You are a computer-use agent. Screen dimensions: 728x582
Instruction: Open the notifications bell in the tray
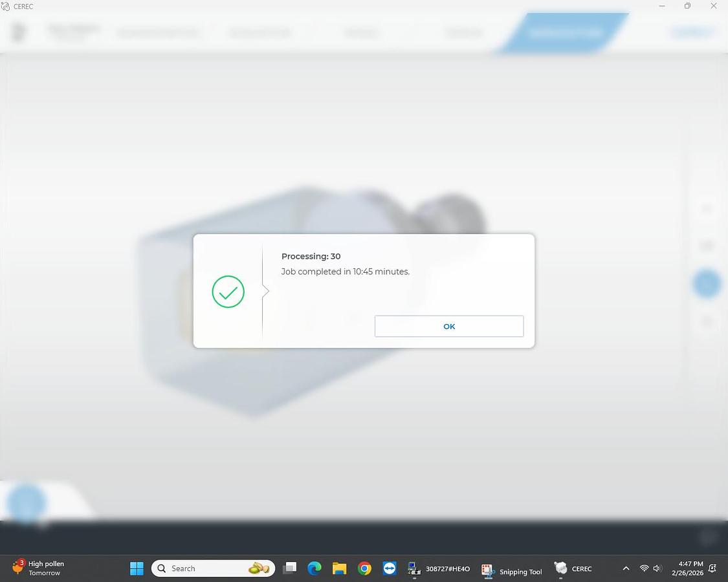tap(712, 568)
